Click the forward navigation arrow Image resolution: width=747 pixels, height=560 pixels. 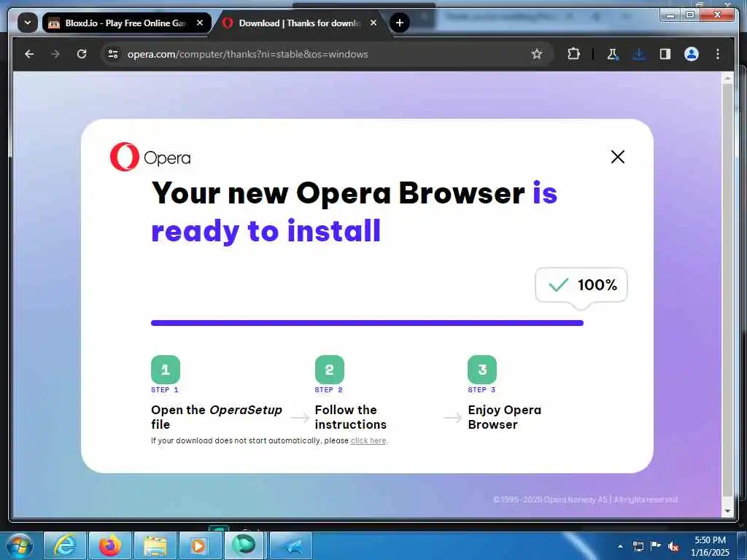[55, 54]
